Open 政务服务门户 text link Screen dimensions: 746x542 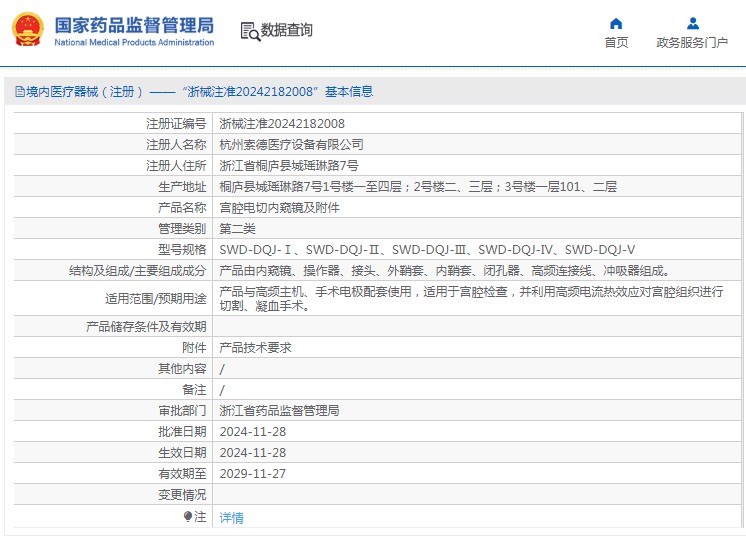pos(692,43)
